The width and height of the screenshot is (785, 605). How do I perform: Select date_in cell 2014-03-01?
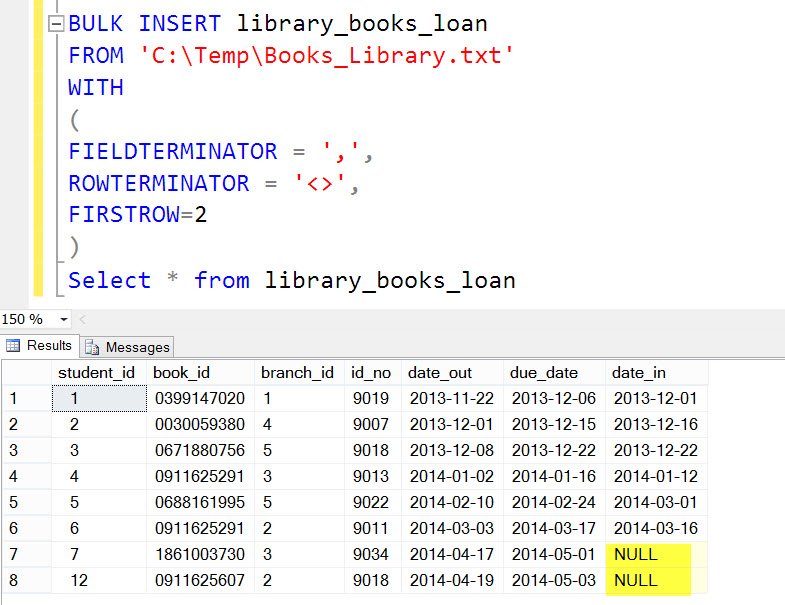[x=656, y=502]
